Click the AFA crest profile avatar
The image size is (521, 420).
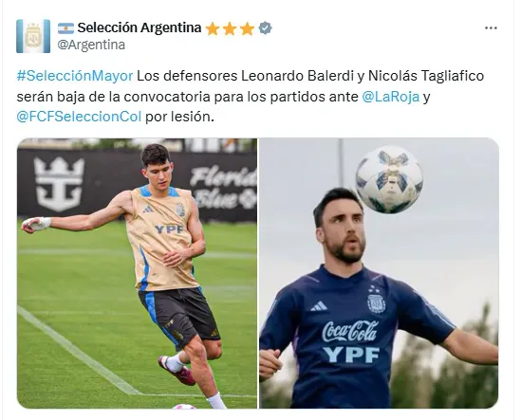pos(33,36)
